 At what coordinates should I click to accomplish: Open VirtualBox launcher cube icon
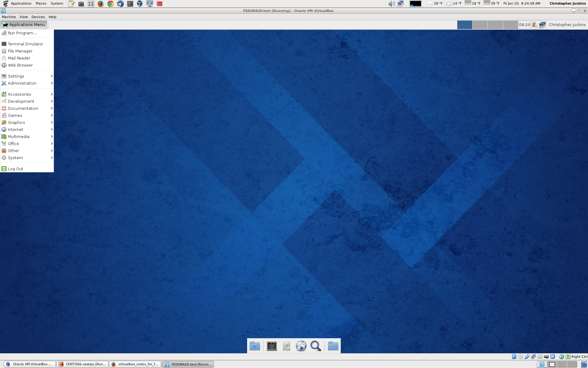coord(140,4)
